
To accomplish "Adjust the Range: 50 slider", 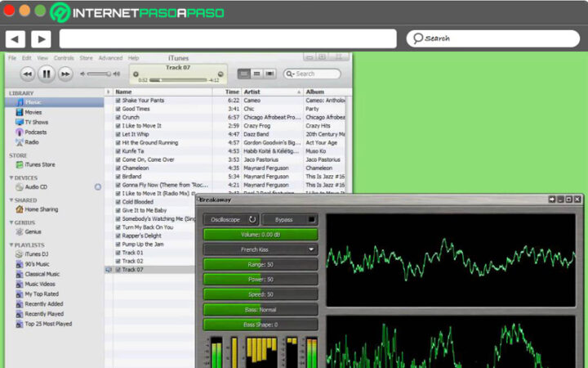I will click(261, 264).
